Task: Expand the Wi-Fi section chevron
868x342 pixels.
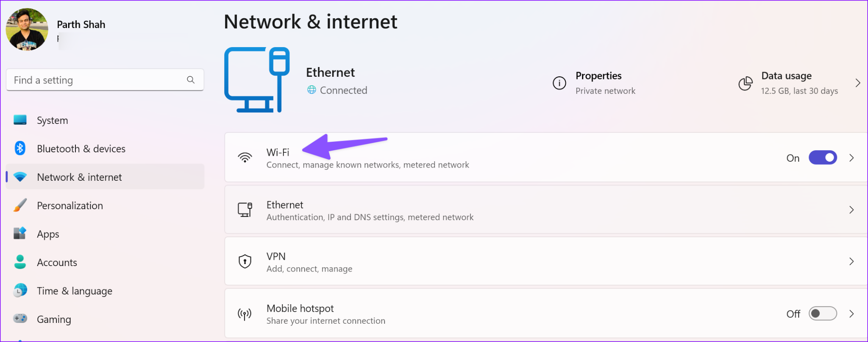Action: (x=851, y=157)
